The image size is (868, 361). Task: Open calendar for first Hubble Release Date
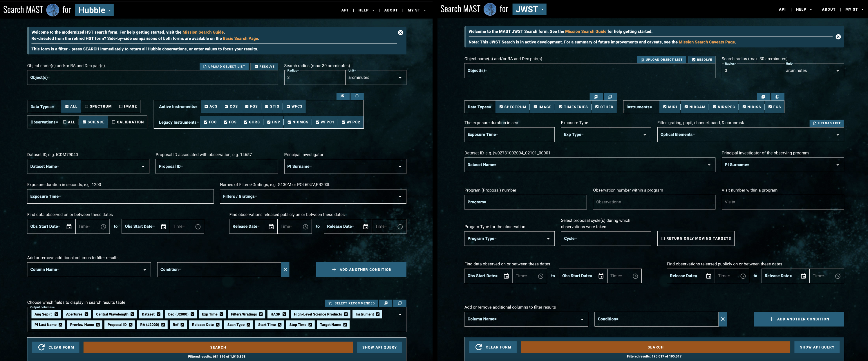(271, 227)
